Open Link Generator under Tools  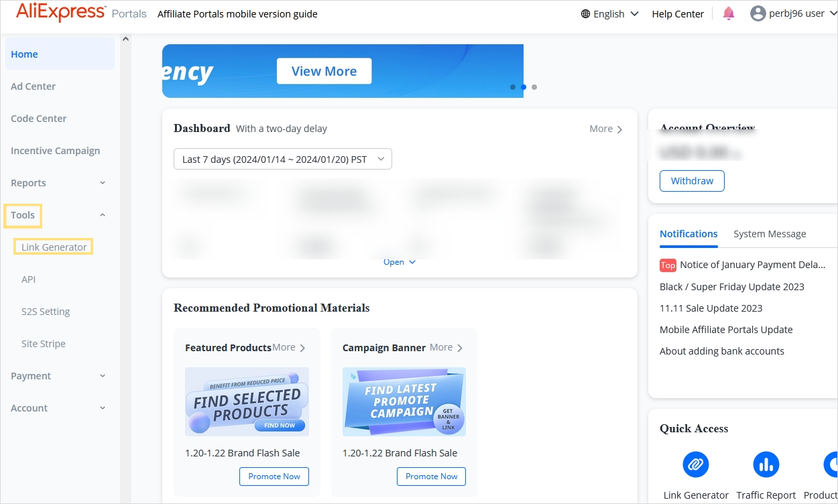point(54,247)
